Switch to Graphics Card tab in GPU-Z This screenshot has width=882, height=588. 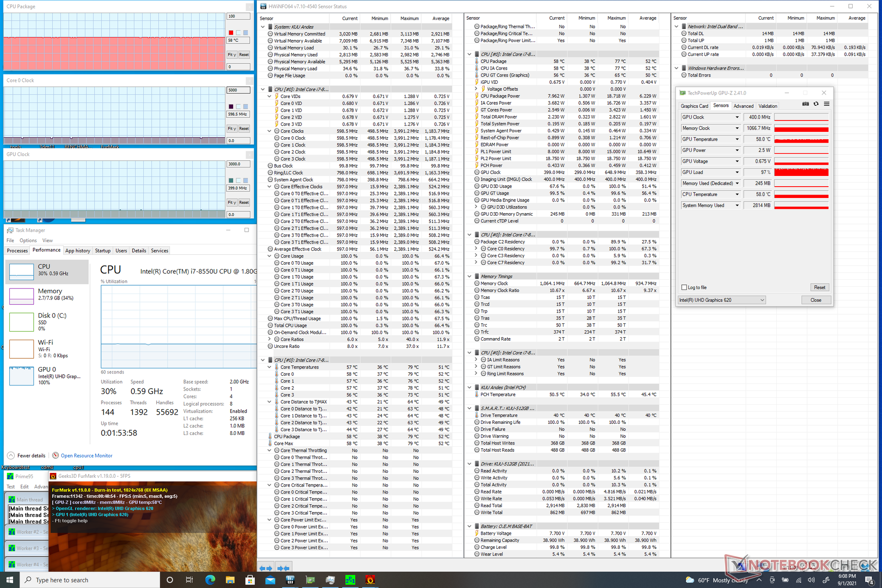pos(694,106)
